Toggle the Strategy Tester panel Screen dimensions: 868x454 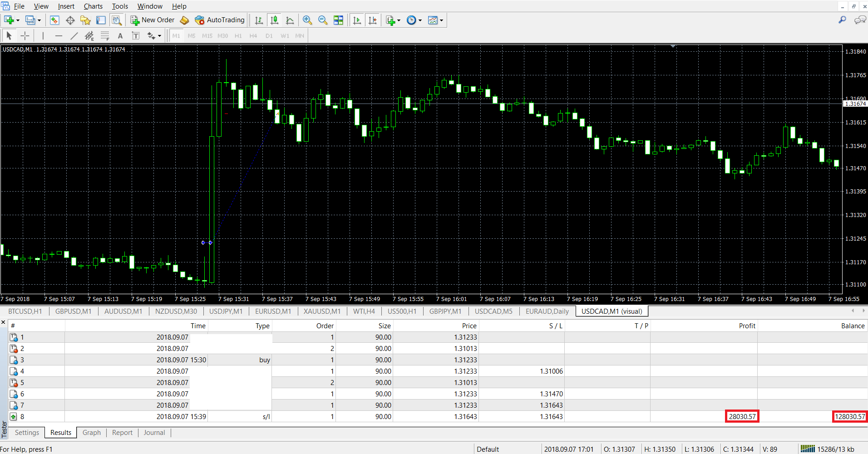coord(117,20)
